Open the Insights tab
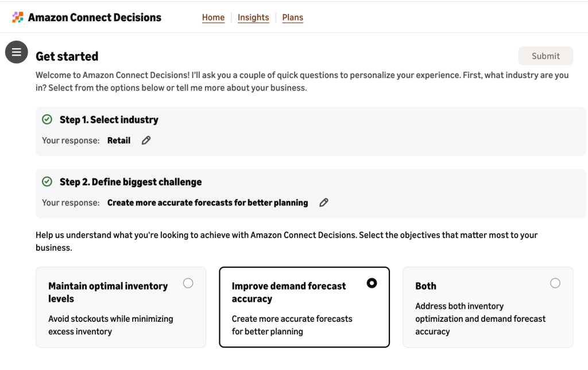This screenshot has height=370, width=588. 253,18
